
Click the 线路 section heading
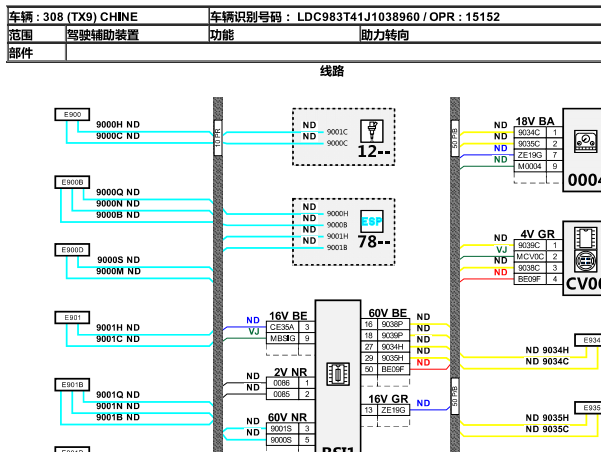point(332,71)
